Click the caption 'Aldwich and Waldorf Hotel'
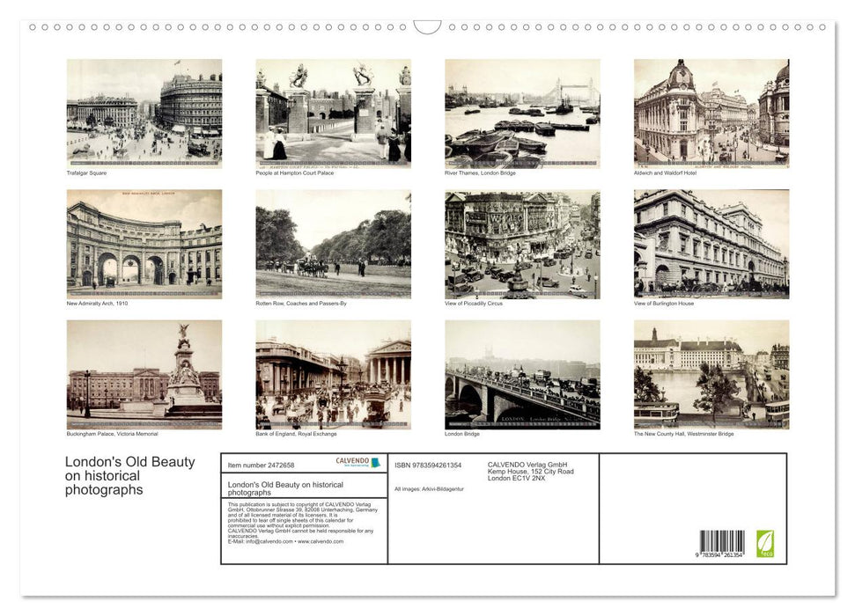The height and width of the screenshot is (616, 855). 665,172
